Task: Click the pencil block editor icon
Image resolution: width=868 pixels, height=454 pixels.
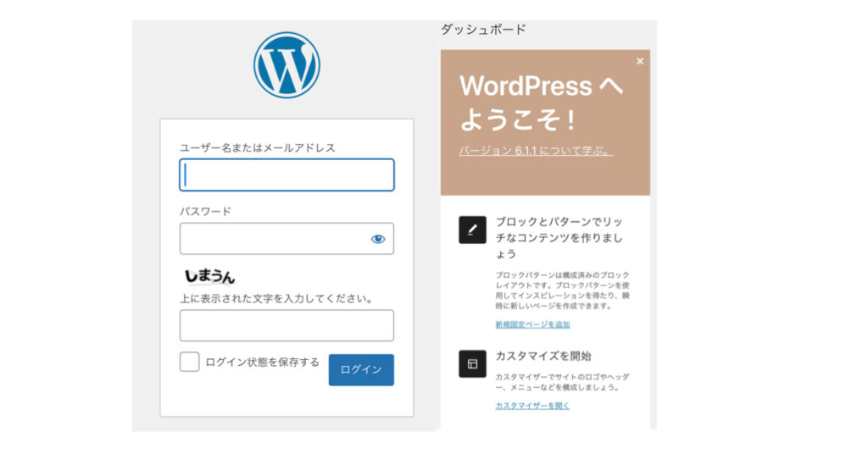Action: (472, 230)
